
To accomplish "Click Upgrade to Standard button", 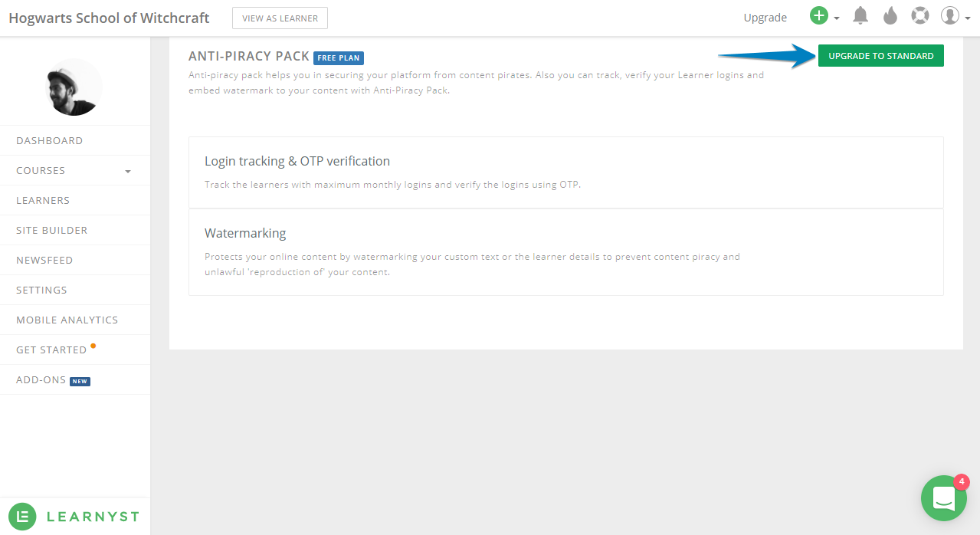I will 881,56.
